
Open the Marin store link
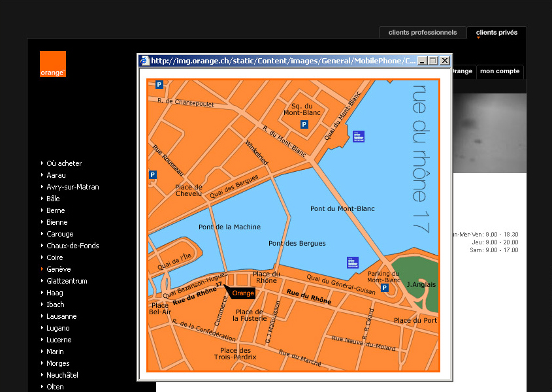pos(55,351)
